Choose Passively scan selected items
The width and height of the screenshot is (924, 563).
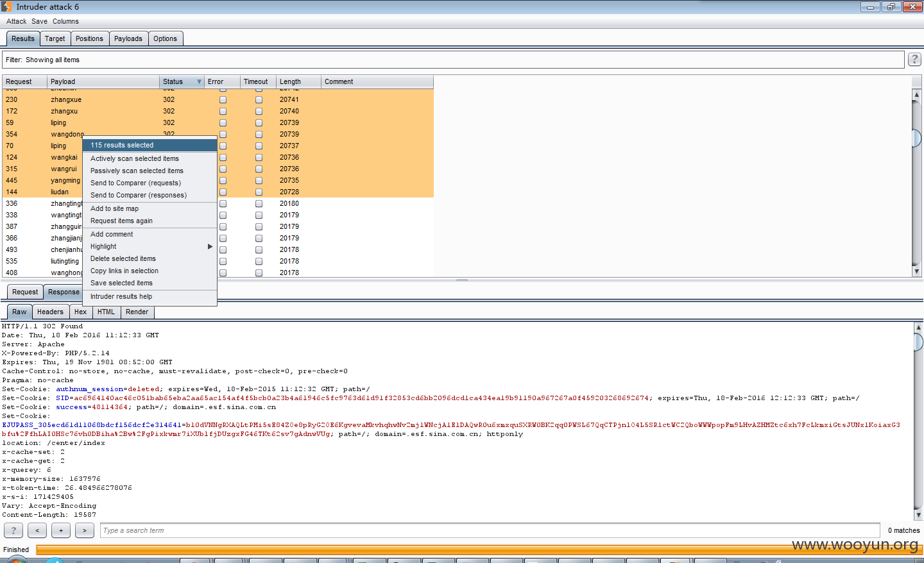pyautogui.click(x=150, y=171)
